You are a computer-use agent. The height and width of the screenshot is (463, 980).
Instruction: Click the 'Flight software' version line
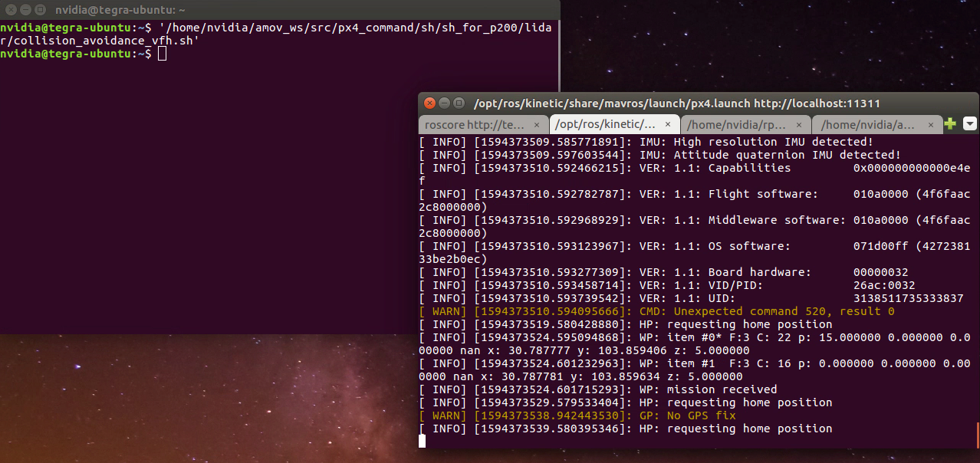pos(696,200)
